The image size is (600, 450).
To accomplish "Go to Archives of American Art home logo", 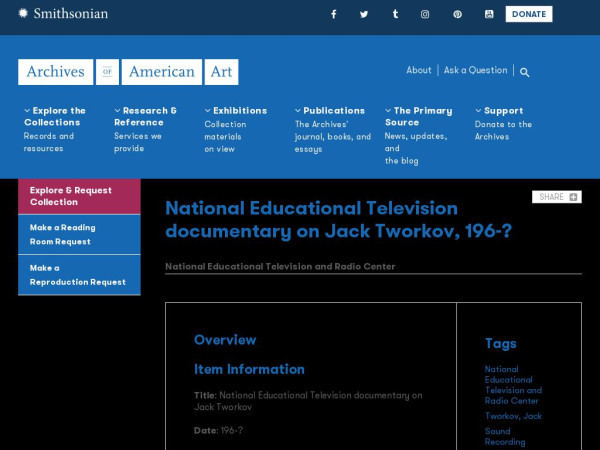I will point(128,72).
